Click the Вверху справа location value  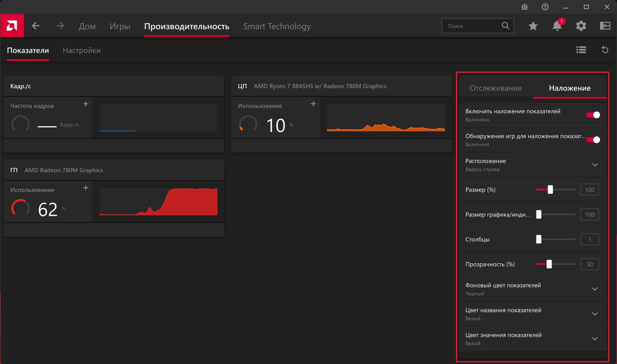click(x=482, y=169)
